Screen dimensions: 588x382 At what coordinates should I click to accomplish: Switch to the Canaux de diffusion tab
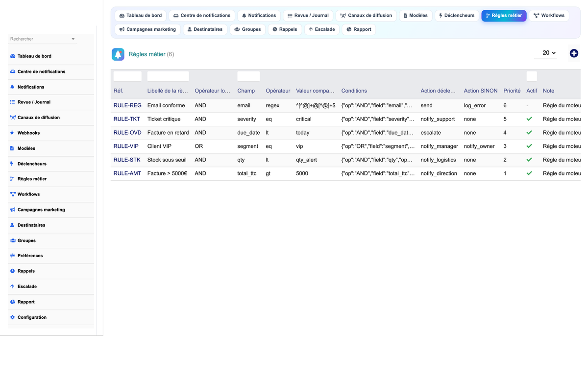point(367,16)
